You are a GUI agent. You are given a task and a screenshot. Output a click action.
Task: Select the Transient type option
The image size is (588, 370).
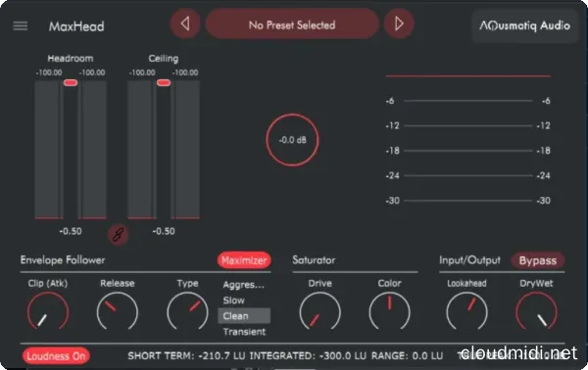point(244,332)
